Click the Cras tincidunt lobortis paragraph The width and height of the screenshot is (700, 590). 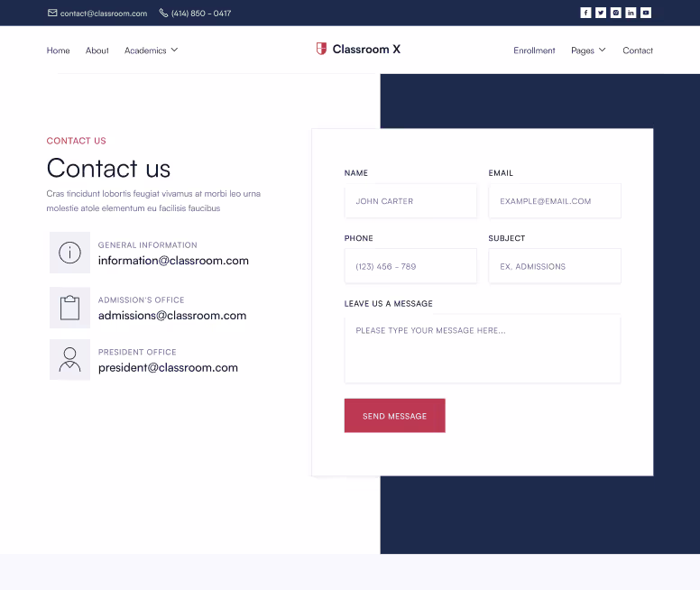coord(153,201)
